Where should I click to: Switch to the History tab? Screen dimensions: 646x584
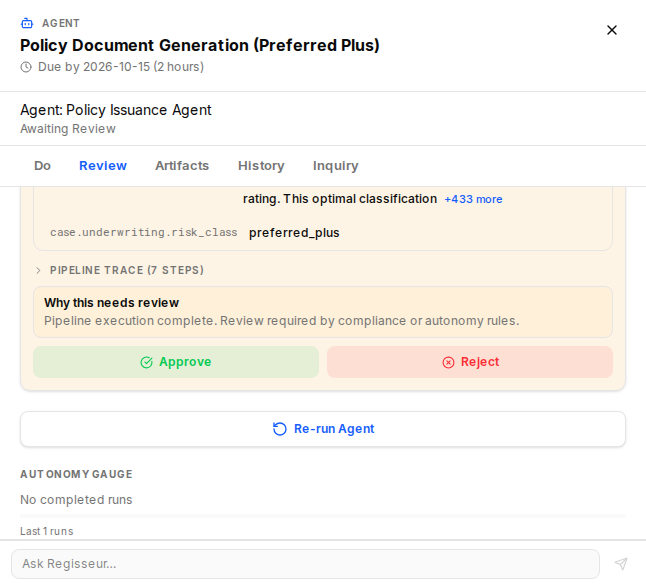(261, 166)
